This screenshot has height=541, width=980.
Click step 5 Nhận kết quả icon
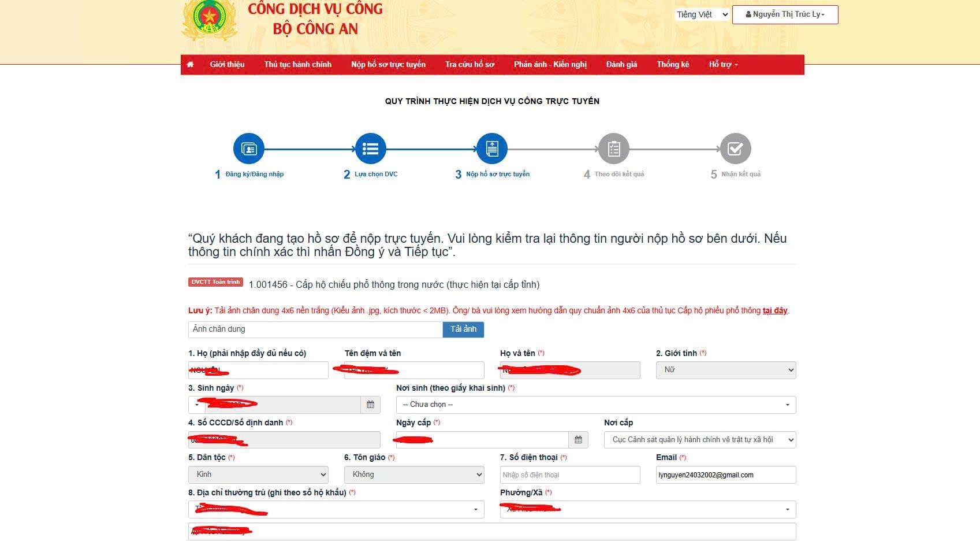pos(735,148)
